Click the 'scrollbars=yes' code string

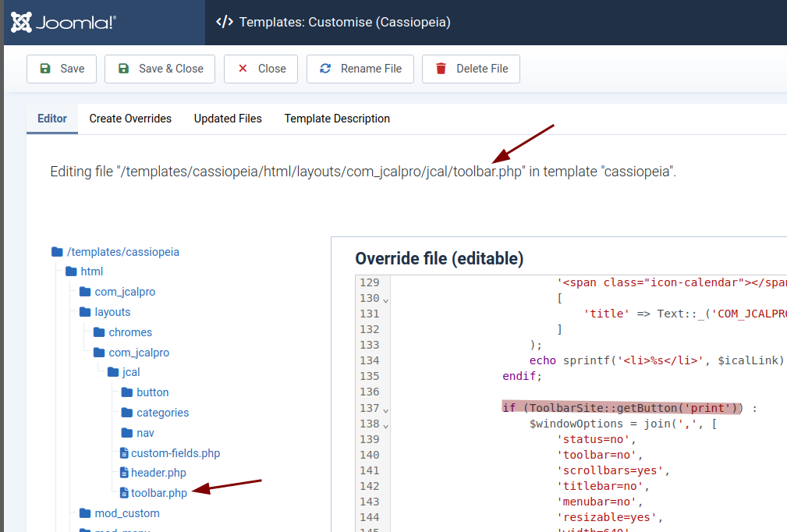pos(609,470)
